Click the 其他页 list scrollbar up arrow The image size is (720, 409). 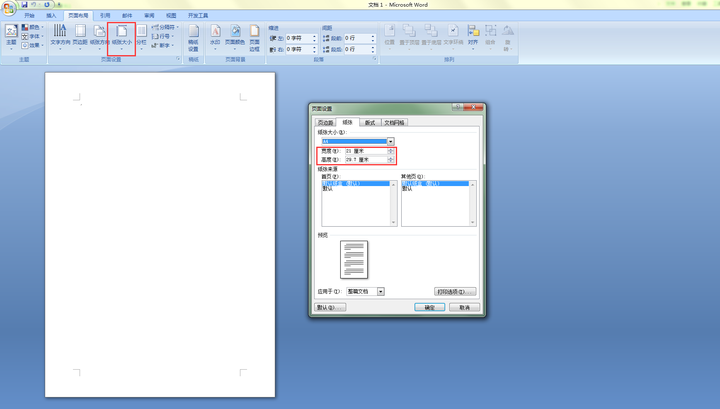(473, 185)
